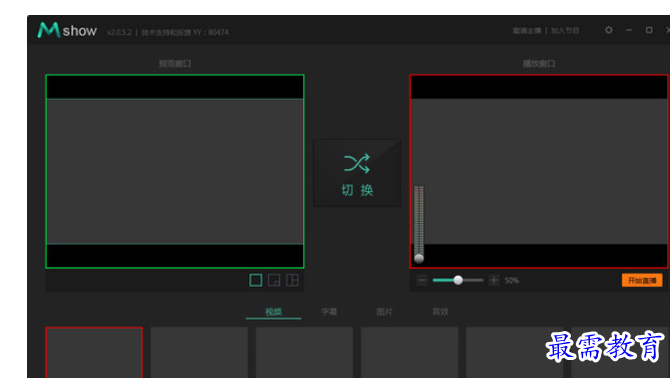
Task: Click the vertical audio level slider knob
Action: click(x=419, y=258)
